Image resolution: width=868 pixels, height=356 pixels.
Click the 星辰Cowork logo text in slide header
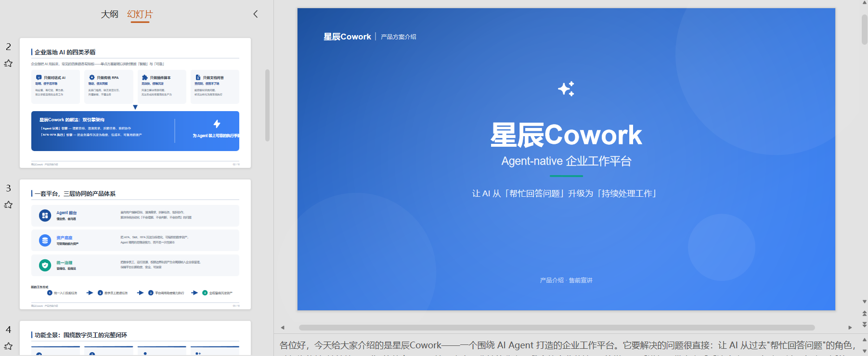tap(347, 37)
